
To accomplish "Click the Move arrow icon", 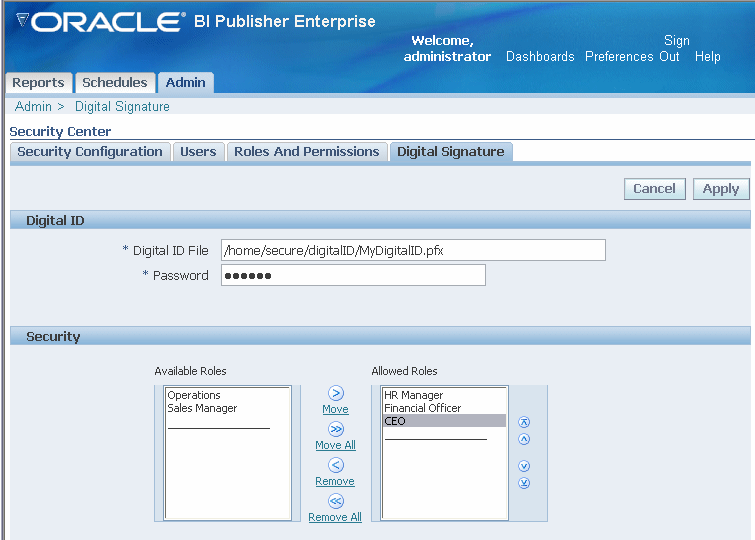I will pos(336,393).
